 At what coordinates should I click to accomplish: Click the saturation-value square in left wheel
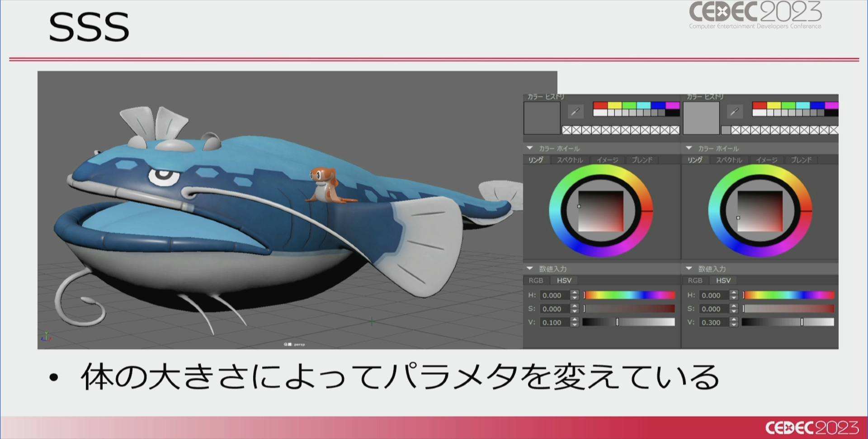pos(601,211)
